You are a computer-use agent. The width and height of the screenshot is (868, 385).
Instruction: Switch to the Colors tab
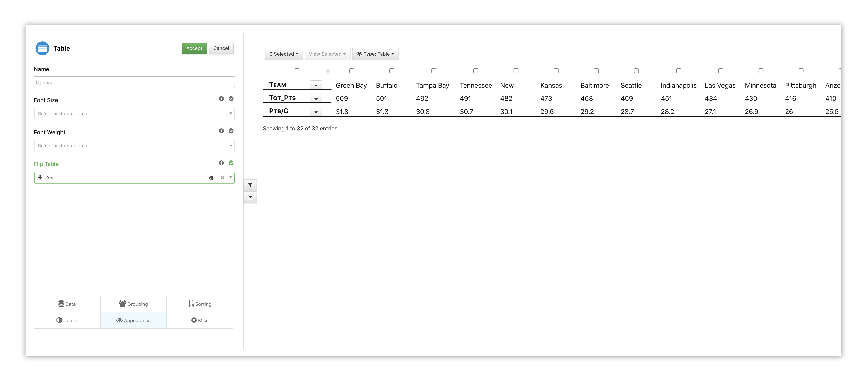(x=67, y=320)
